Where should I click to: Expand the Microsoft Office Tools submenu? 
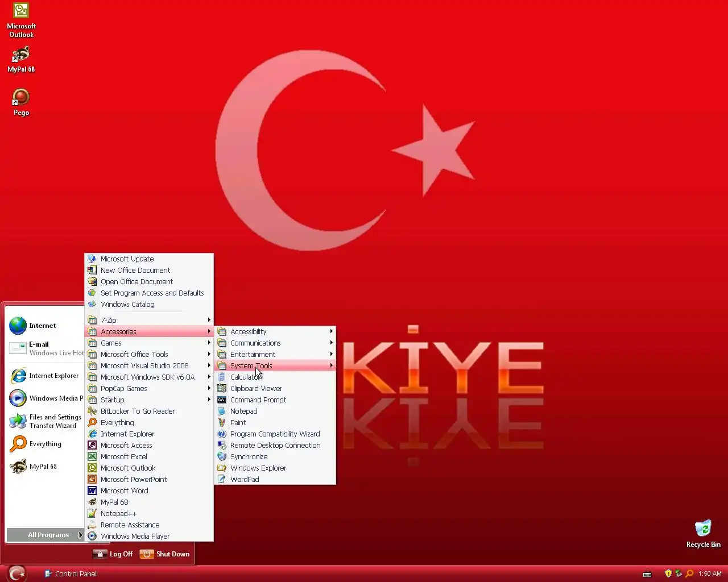click(149, 354)
